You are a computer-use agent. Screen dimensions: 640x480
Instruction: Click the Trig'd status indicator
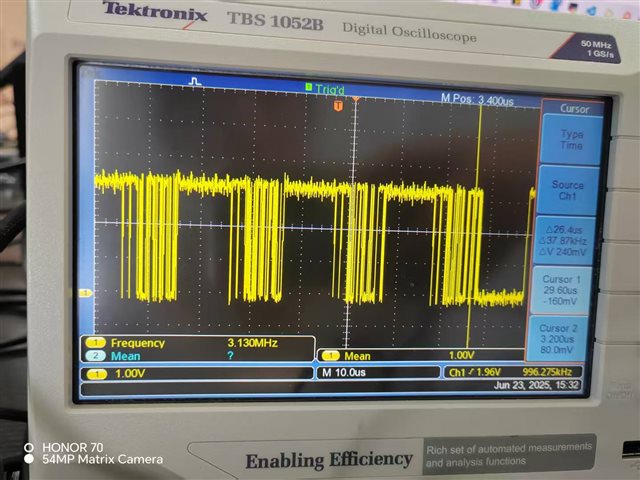tap(325, 88)
